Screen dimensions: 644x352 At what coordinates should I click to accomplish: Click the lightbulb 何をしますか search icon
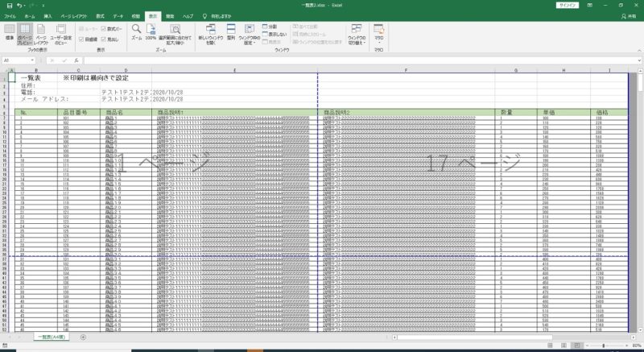pos(204,16)
